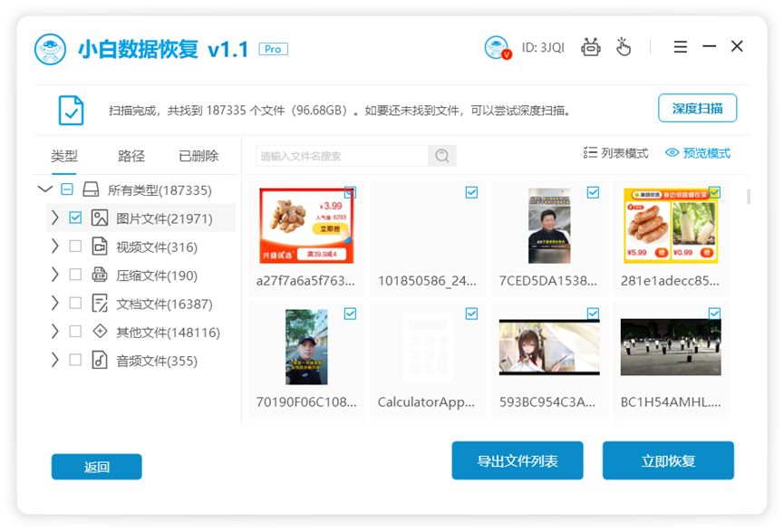784x532 pixels.
Task: Switch to the 路径 tab
Action: click(131, 156)
